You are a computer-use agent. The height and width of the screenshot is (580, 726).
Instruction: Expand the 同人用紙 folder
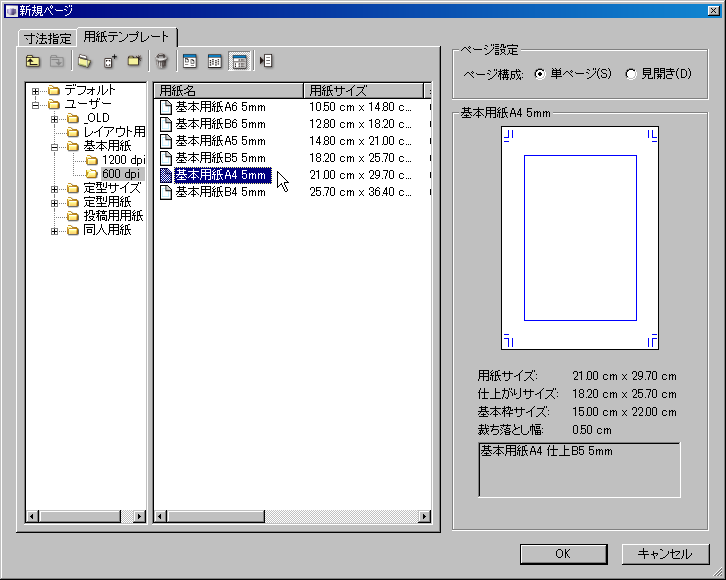pyautogui.click(x=54, y=231)
